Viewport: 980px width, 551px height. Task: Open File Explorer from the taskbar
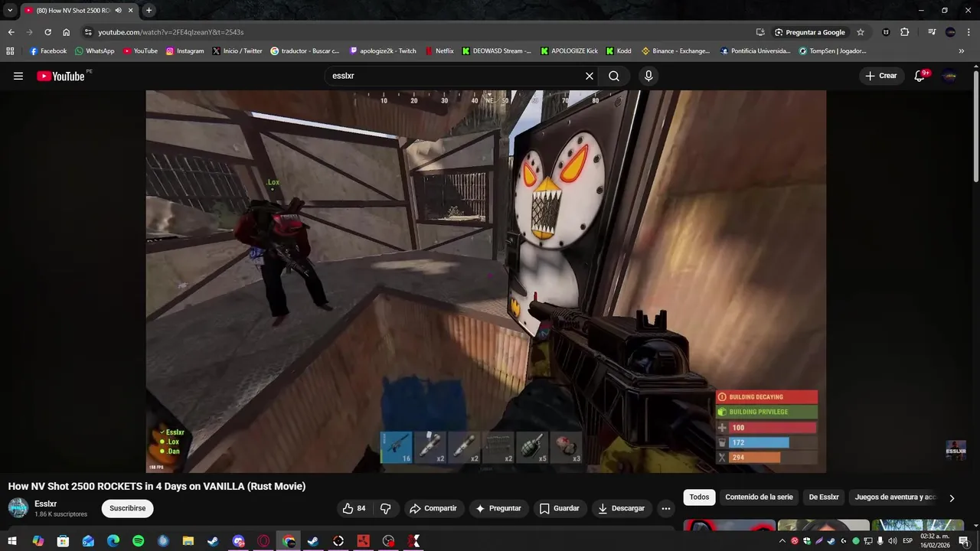[x=188, y=541]
